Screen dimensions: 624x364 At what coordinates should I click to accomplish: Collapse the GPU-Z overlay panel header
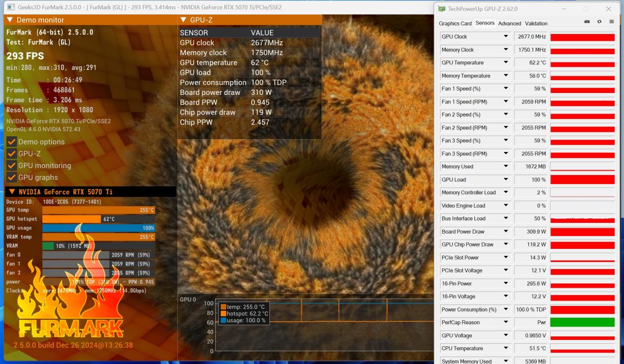coord(183,20)
